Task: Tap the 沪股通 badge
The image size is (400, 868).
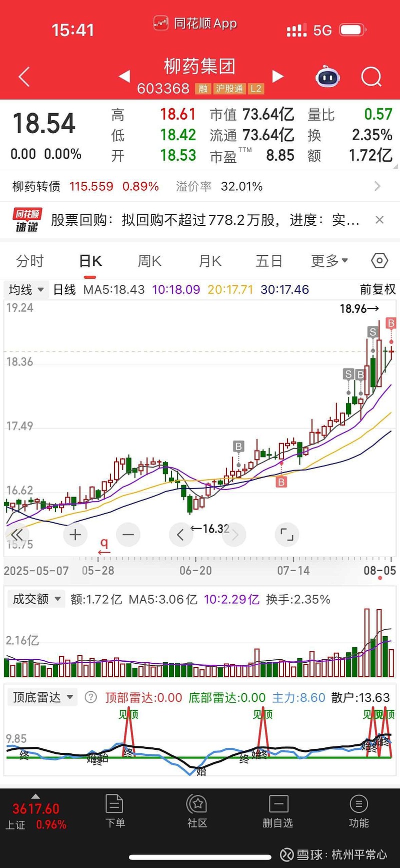Action: click(x=229, y=89)
